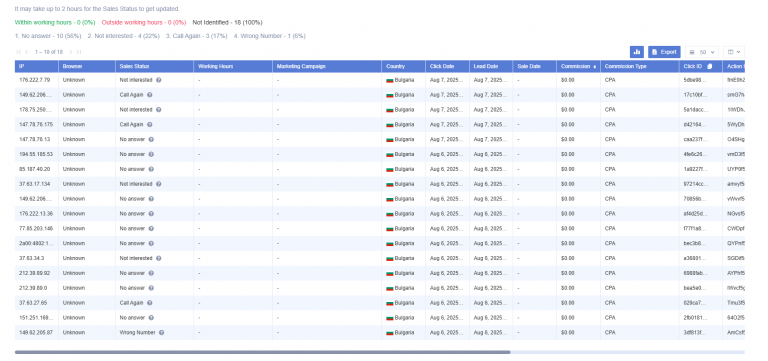Image resolution: width=768 pixels, height=361 pixels.
Task: Filter by Outside working hours summary
Action: click(144, 23)
